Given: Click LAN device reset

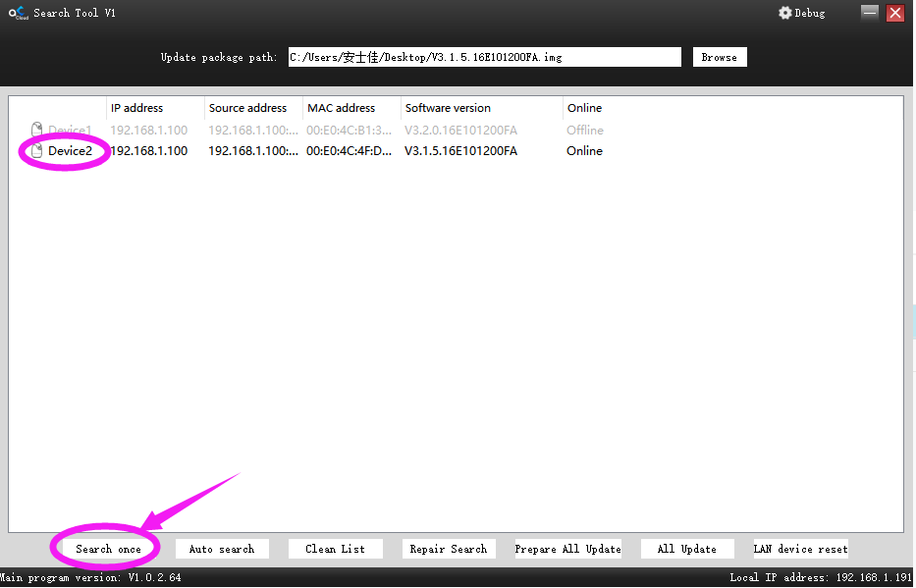Looking at the screenshot, I should coord(800,549).
